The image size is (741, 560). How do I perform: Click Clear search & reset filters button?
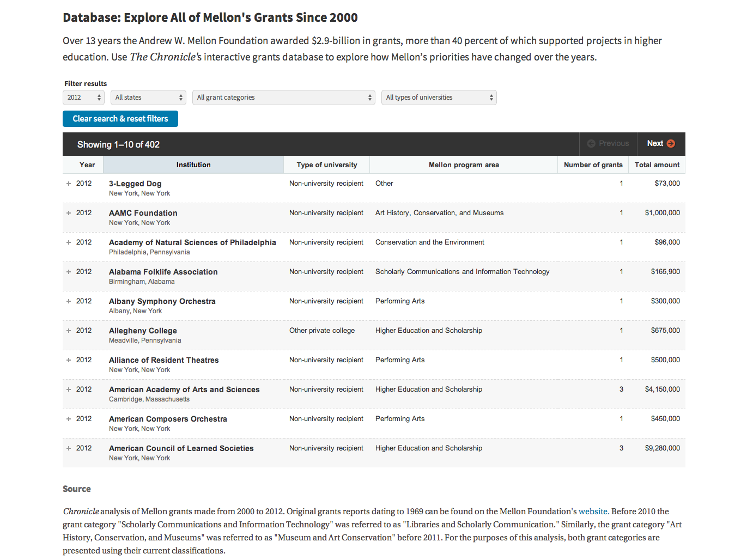click(x=120, y=119)
